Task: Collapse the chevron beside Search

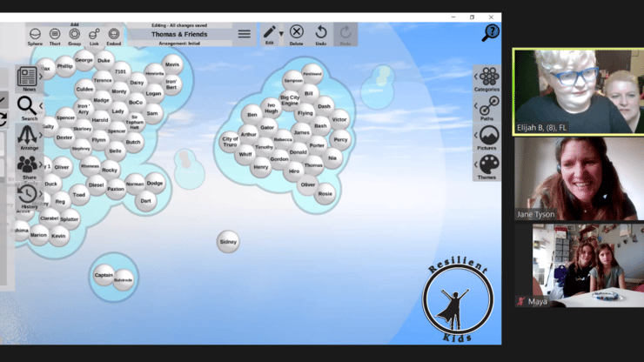Action: 41,106
